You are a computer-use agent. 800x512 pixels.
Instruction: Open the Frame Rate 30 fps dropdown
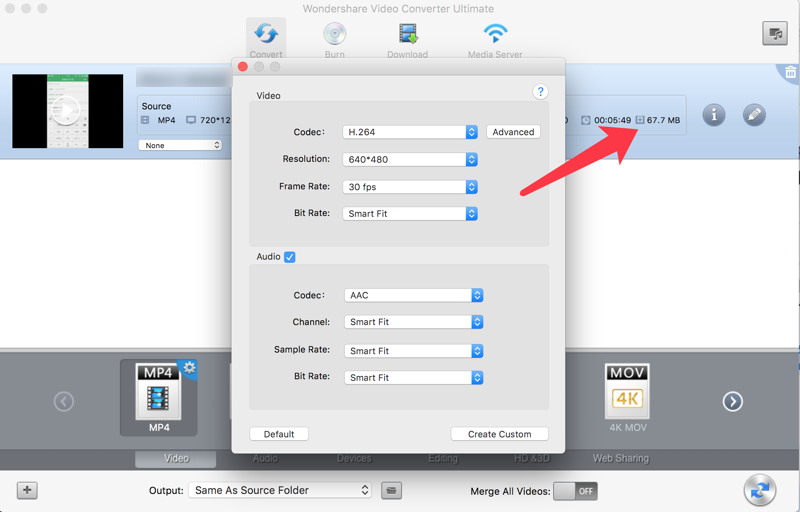pyautogui.click(x=410, y=187)
